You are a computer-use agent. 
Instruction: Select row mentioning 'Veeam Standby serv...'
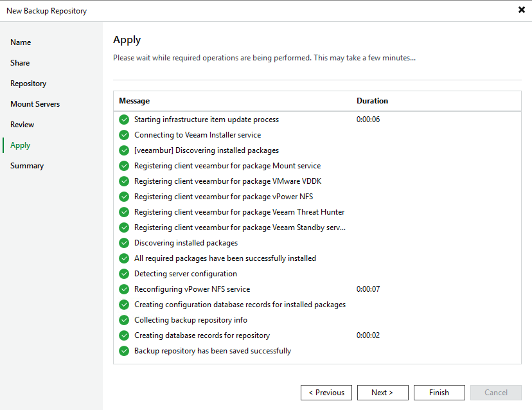317,227
